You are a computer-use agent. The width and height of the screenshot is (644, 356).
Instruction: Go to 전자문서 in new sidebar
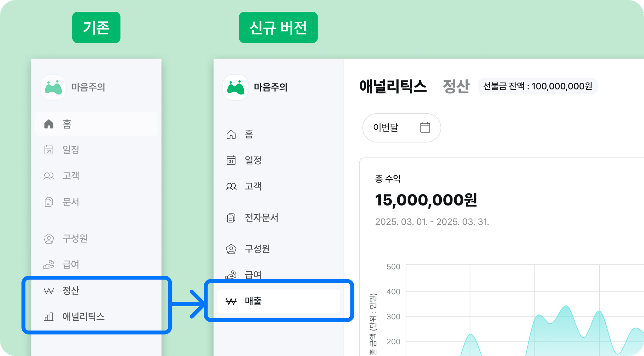point(279,218)
